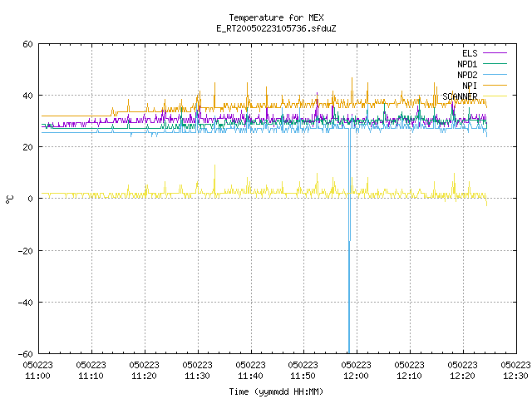Click the purple ELS legend line sample

(495, 53)
